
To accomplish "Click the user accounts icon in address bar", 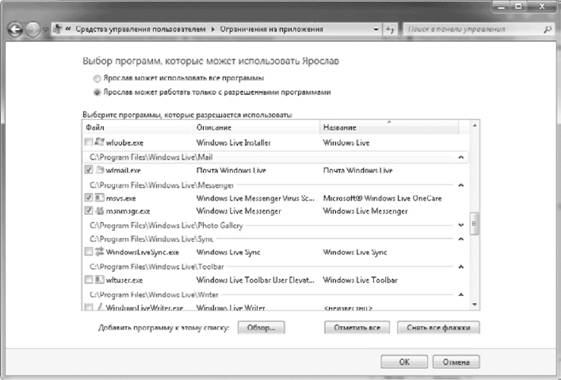I will coord(58,29).
